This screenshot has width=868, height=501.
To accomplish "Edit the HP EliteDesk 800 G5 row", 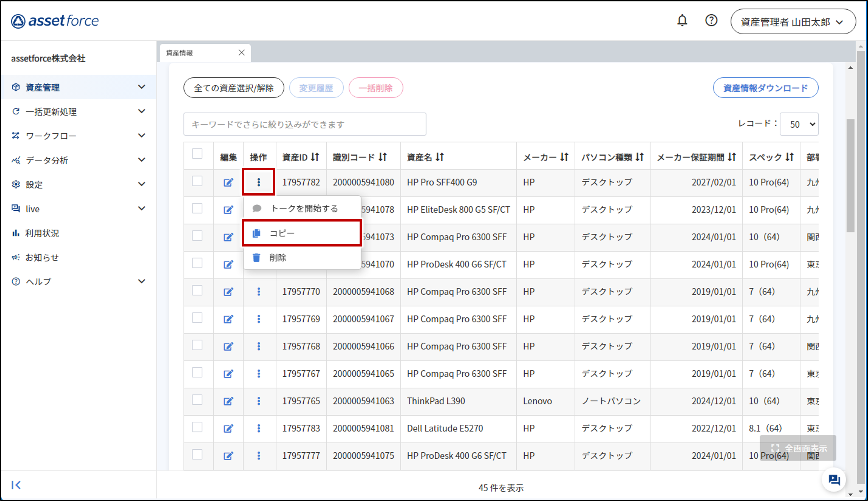I will click(x=228, y=210).
